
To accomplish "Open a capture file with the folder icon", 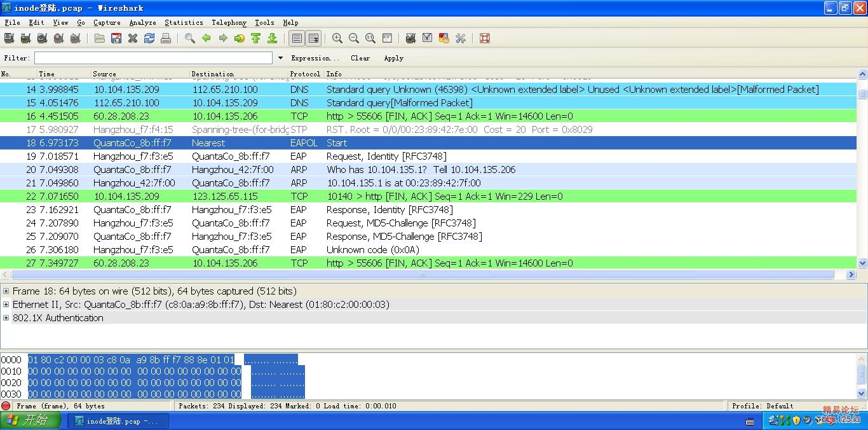I will 100,38.
